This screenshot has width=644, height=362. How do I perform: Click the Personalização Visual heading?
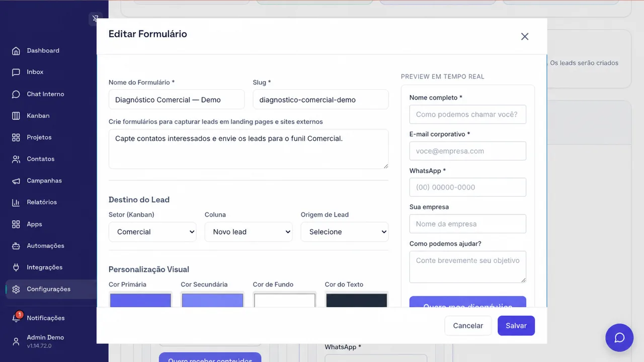[149, 269]
